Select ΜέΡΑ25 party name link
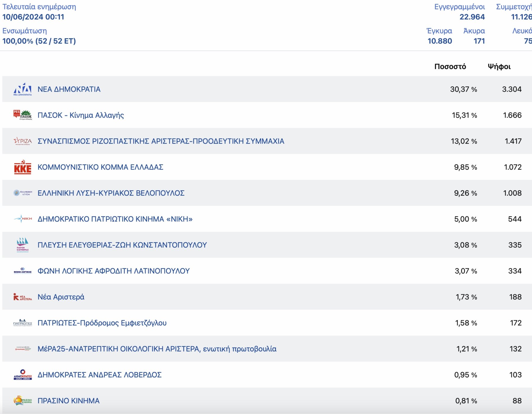This screenshot has height=414, width=532. click(157, 349)
